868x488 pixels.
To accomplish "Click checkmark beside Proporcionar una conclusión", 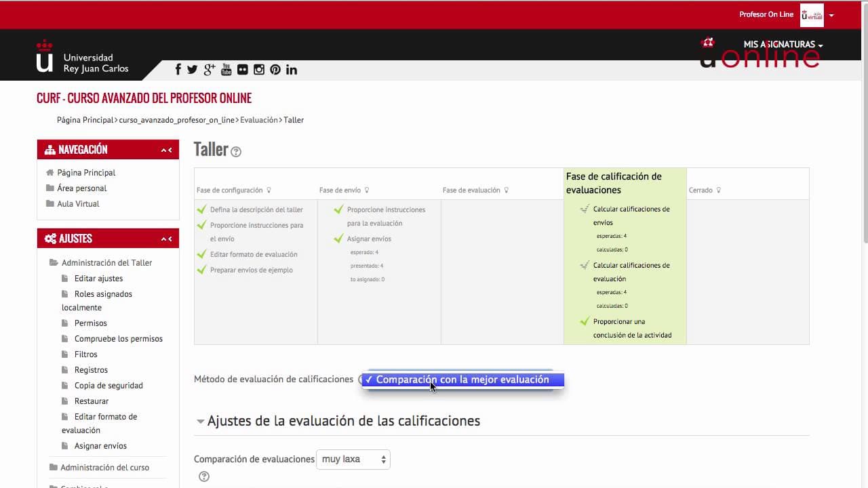I will click(x=585, y=322).
